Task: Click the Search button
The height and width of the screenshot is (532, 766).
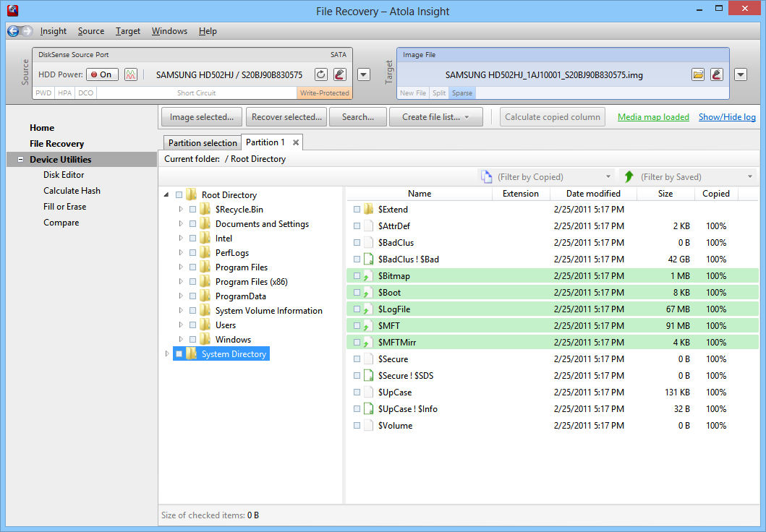Action: tap(357, 117)
